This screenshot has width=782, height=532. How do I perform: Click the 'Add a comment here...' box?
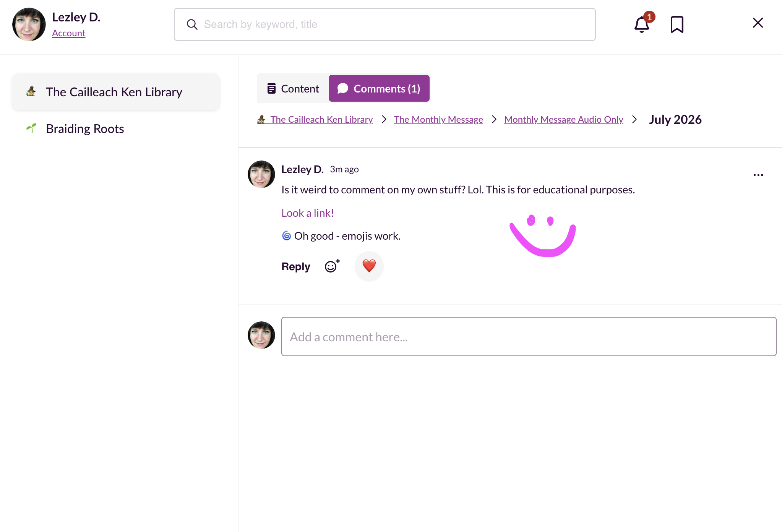pos(529,336)
